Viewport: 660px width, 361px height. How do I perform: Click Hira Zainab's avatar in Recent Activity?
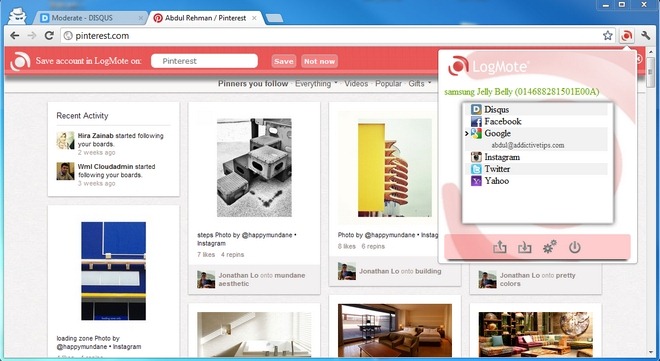[65, 141]
